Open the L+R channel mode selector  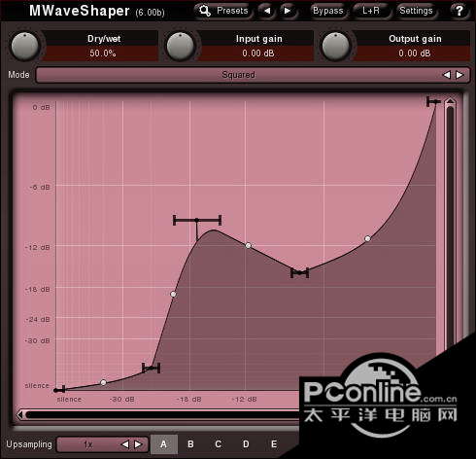point(371,11)
